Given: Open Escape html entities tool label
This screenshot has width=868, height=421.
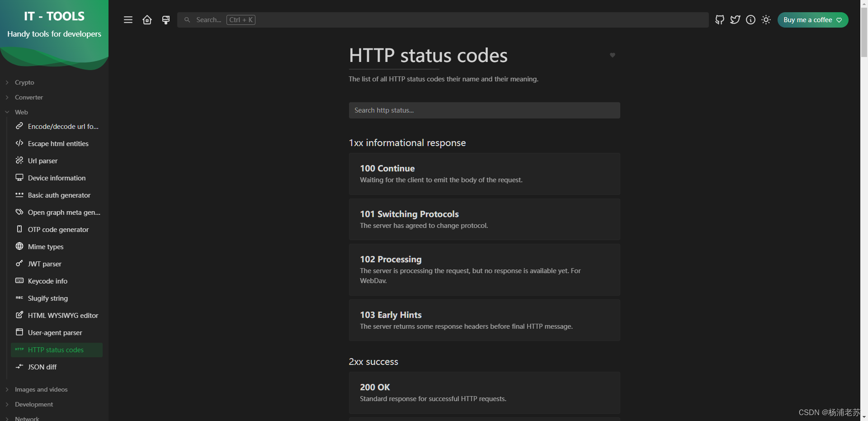Looking at the screenshot, I should pyautogui.click(x=58, y=144).
